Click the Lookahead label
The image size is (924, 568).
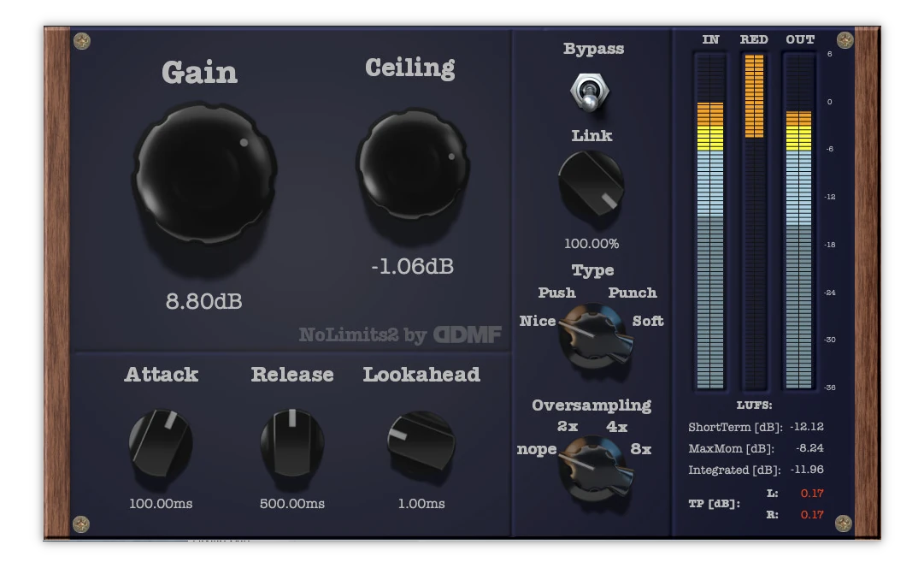[421, 375]
